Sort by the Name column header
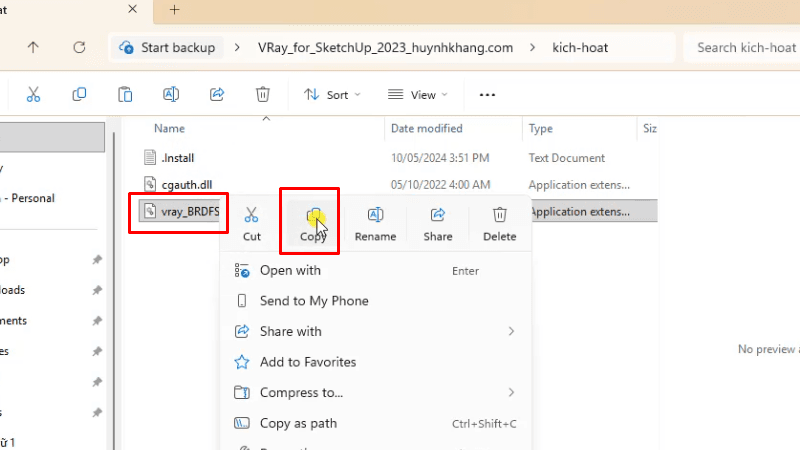Viewport: 800px width, 450px height. 169,128
